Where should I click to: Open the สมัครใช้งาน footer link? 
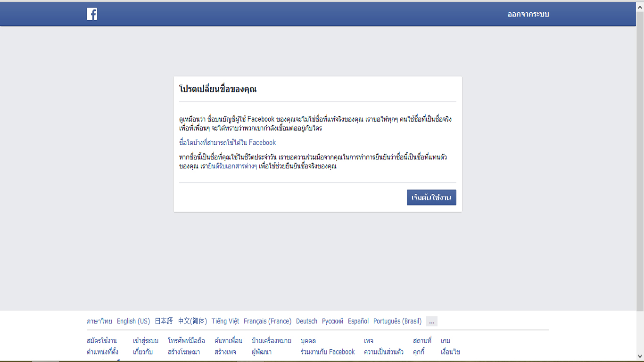(102, 340)
